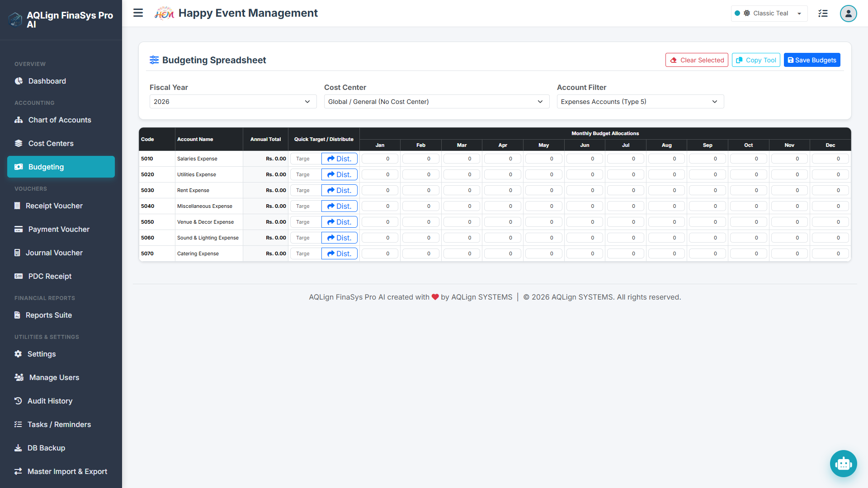Image resolution: width=868 pixels, height=488 pixels.
Task: Click Annual Total of Rent Expense row
Action: pos(276,190)
